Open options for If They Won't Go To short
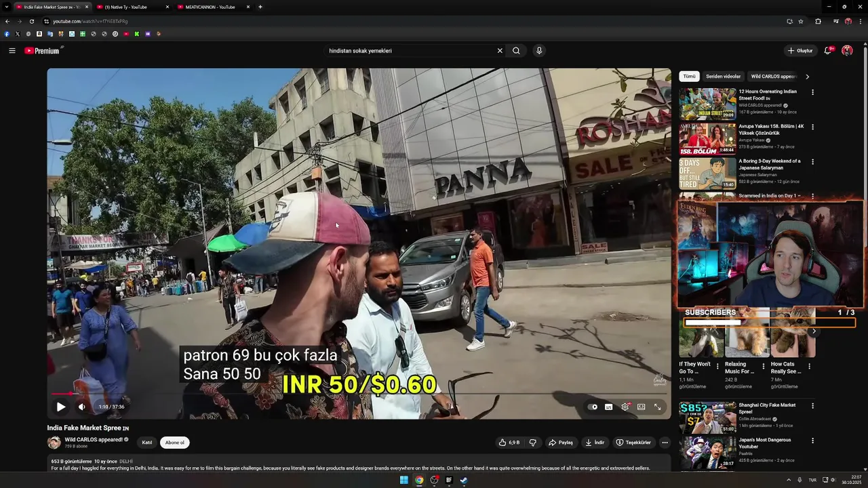The height and width of the screenshot is (488, 868). [717, 366]
